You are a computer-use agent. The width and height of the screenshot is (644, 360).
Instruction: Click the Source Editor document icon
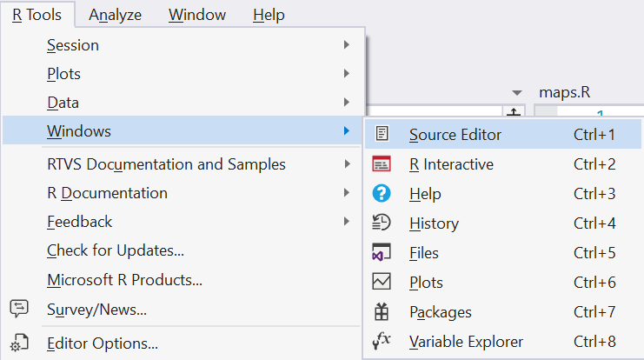[382, 134]
